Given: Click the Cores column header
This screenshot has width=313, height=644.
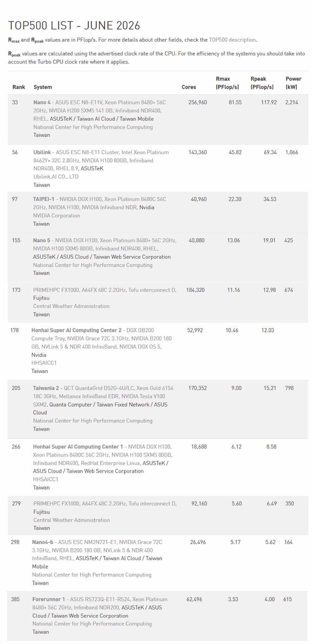Looking at the screenshot, I should pos(189,87).
